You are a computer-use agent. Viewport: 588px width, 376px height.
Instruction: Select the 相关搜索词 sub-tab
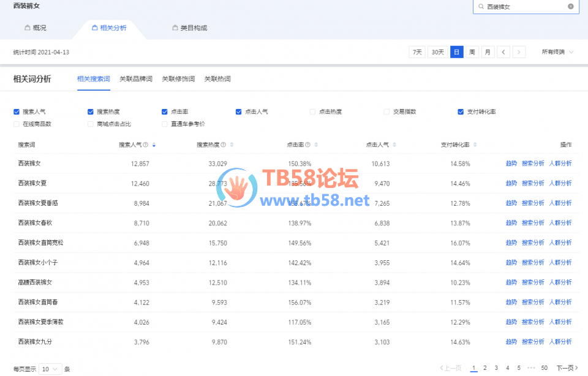pos(93,79)
